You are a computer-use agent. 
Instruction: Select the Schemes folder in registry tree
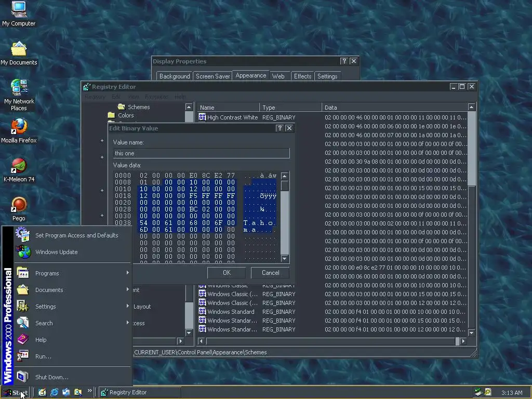coord(134,107)
